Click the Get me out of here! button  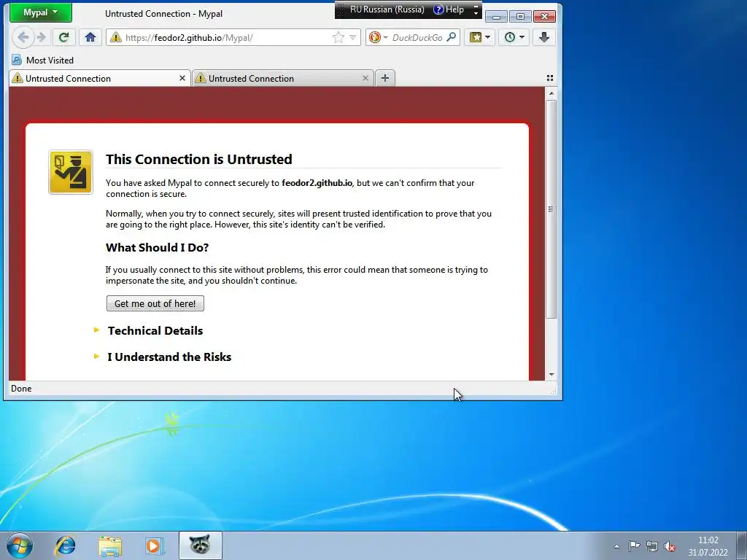[x=155, y=303]
